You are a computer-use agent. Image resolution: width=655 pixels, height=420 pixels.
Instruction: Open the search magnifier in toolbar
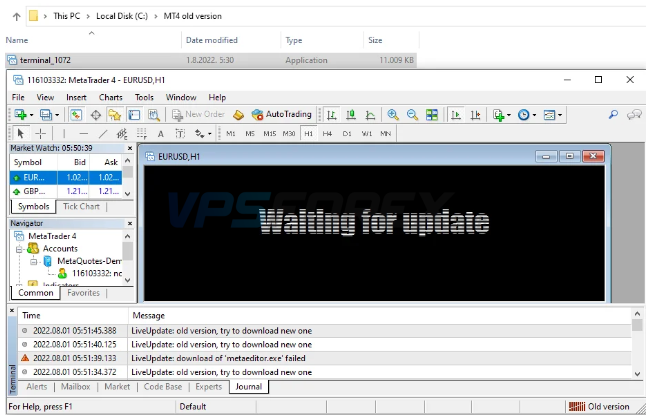613,115
